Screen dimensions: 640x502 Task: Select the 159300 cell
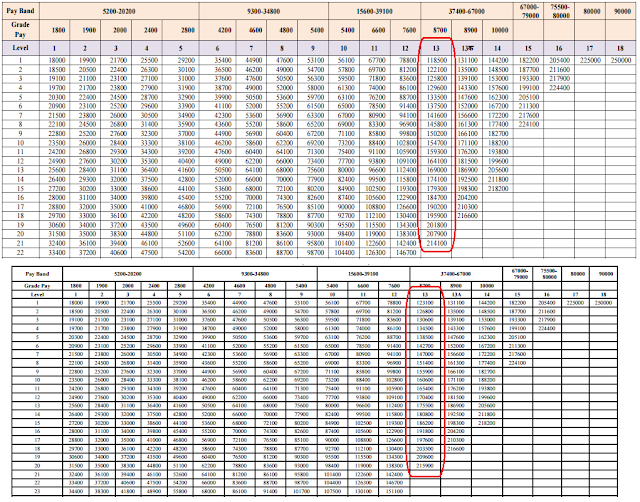coord(437,152)
